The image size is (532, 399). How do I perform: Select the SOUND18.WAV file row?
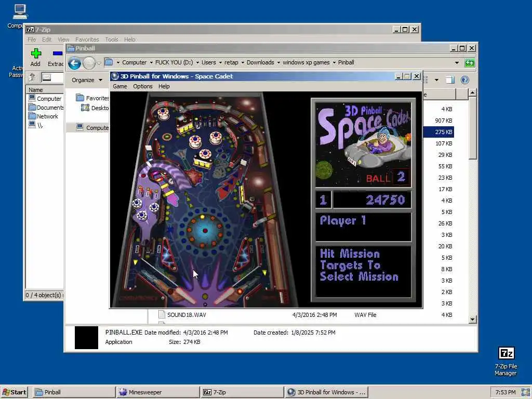305,315
